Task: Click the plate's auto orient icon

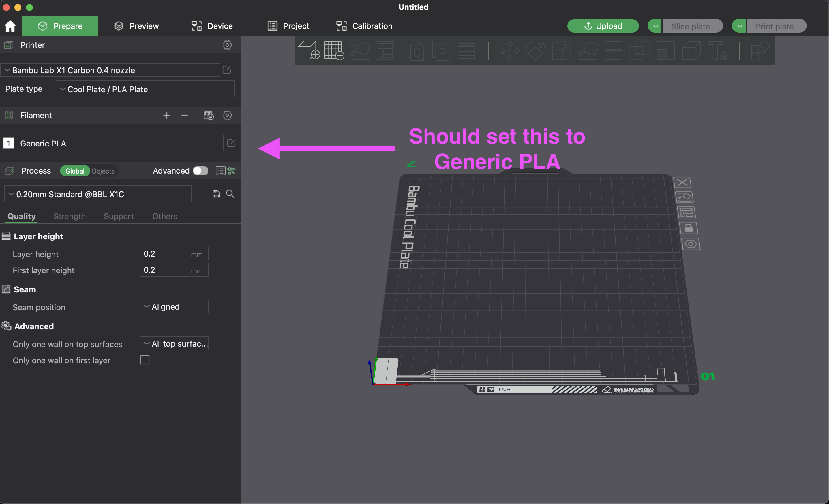Action: [684, 198]
